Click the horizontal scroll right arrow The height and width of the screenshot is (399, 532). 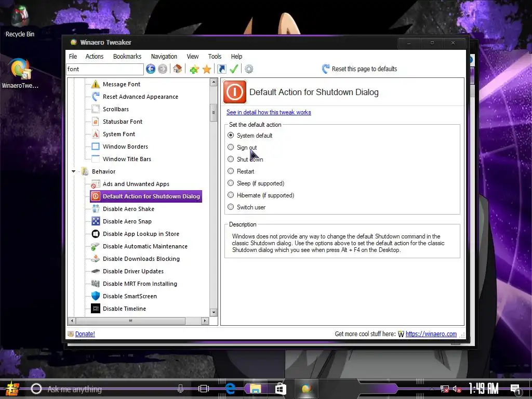205,321
